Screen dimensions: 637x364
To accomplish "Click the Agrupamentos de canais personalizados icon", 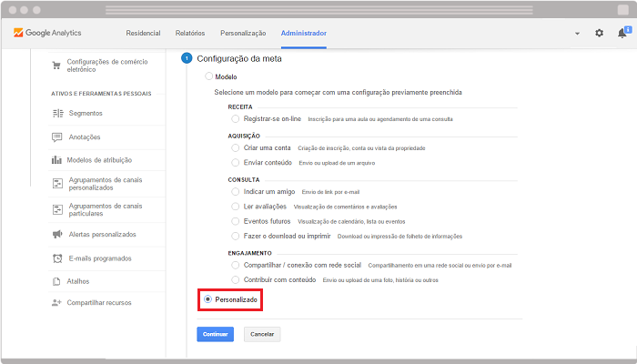I will pyautogui.click(x=57, y=184).
